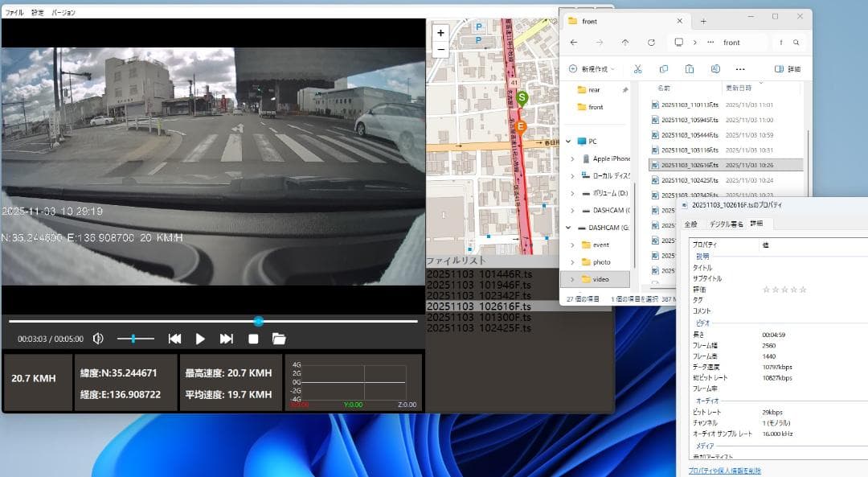868x477 pixels.
Task: Open folder icon in player controls
Action: pos(279,339)
